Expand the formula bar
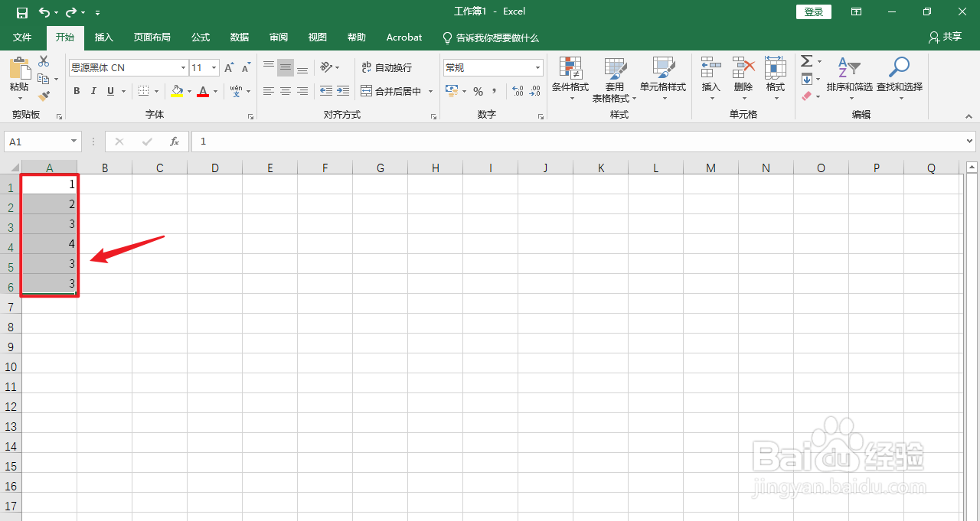This screenshot has width=980, height=521. coord(970,142)
